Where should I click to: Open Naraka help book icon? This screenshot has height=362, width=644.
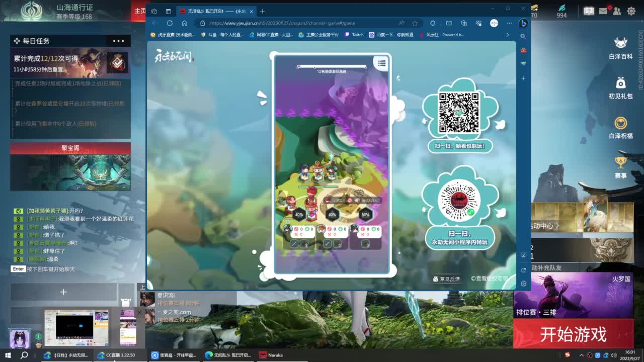[589, 11]
